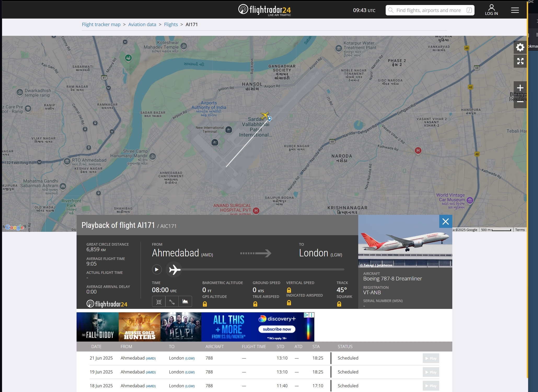
Task: Click the airplane handle on playback timeline
Action: [x=175, y=269]
